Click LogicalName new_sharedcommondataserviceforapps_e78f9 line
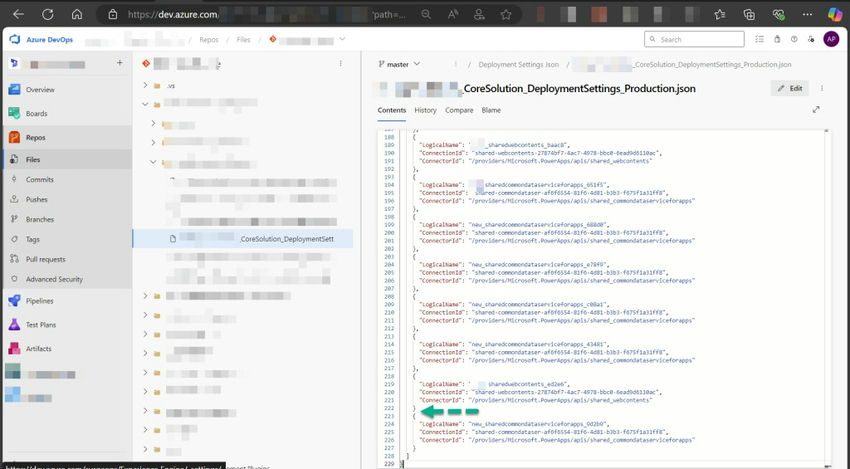Viewport: 850px width, 469px height. point(514,265)
